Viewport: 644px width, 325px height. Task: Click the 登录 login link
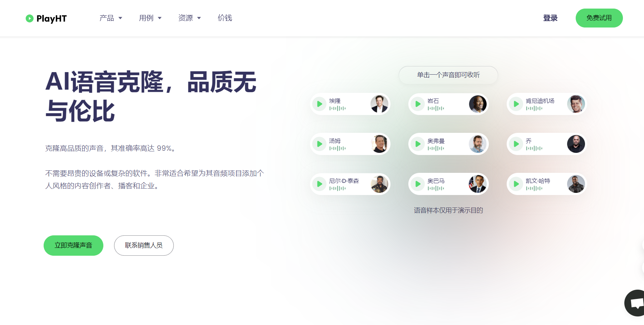click(x=550, y=18)
